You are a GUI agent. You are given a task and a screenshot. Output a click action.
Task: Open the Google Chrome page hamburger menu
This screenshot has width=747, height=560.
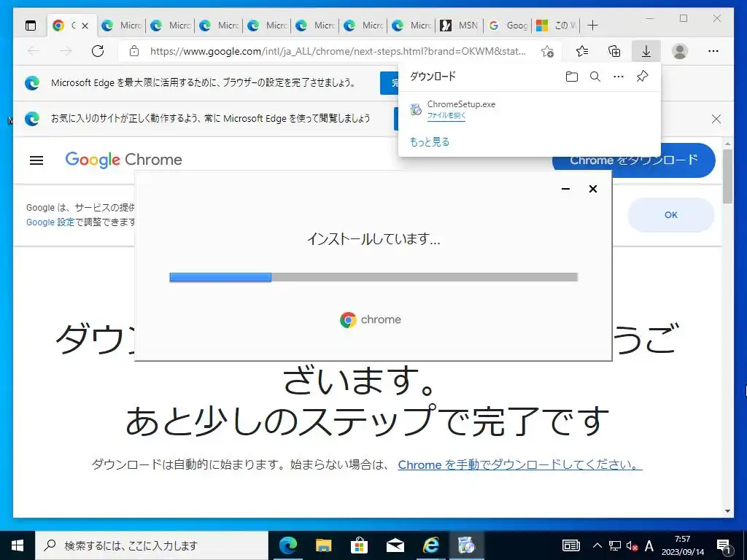point(36,160)
